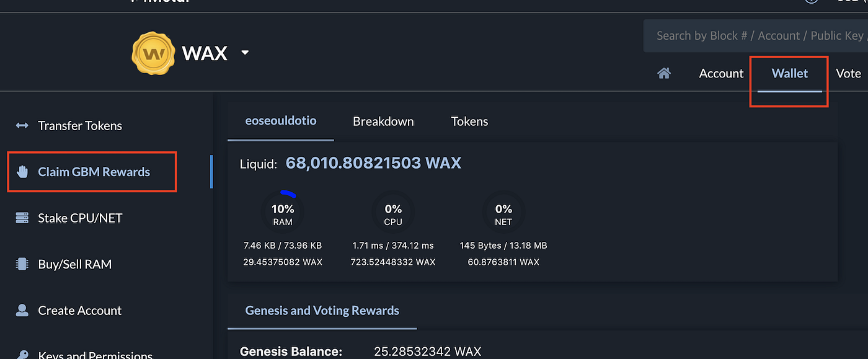Select the Genesis and Voting Rewards tab
868x359 pixels.
322,311
